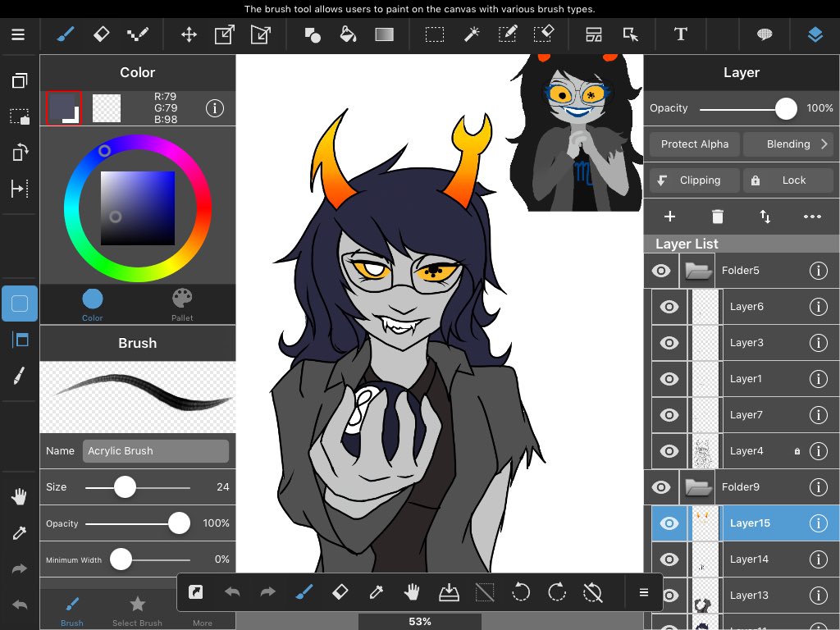
Task: Hide Layer15 with eye icon
Action: [669, 523]
